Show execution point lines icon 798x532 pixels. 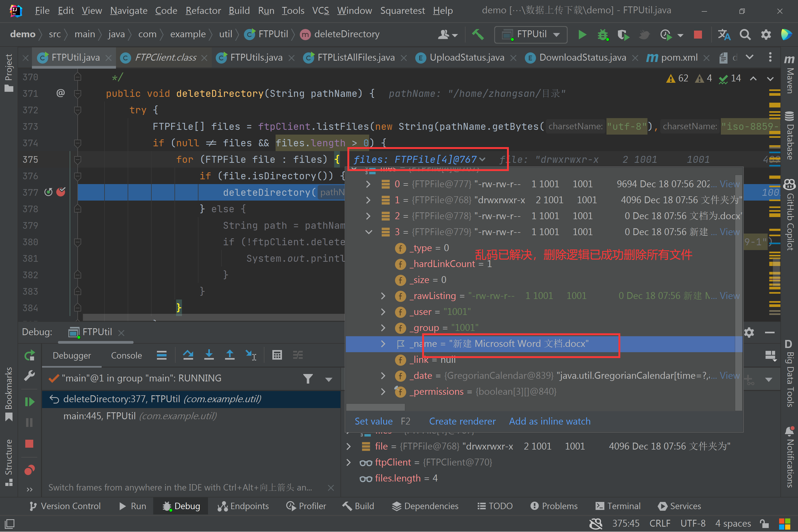pyautogui.click(x=161, y=355)
